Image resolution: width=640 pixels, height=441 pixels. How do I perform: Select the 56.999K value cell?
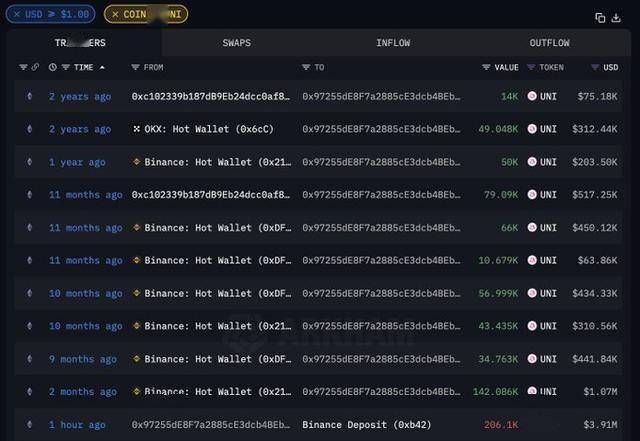[498, 293]
